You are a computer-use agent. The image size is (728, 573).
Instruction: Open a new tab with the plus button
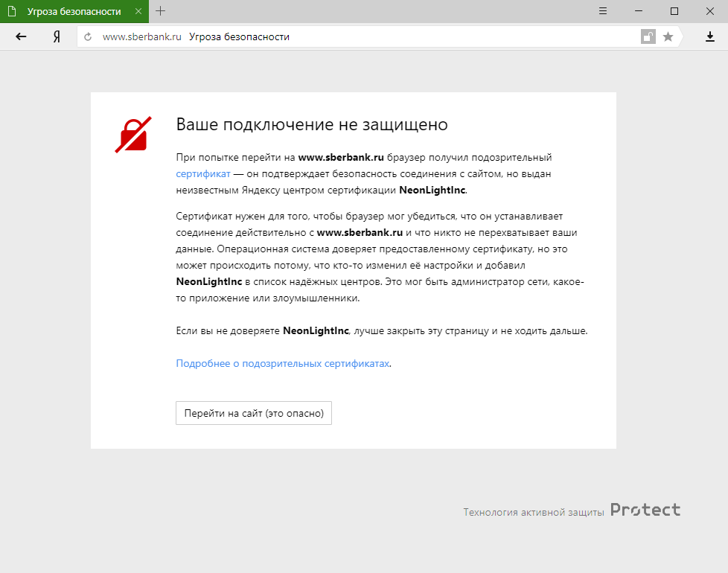[x=161, y=11]
